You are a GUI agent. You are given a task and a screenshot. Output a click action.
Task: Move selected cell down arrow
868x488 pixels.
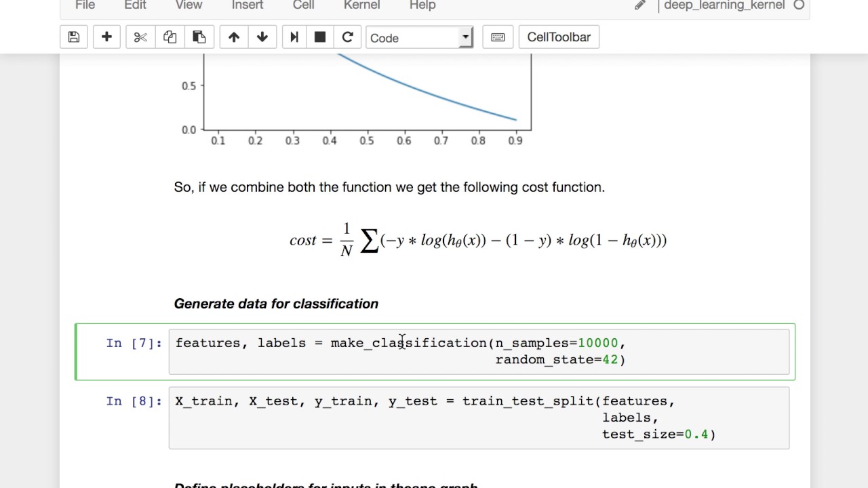pyautogui.click(x=262, y=37)
